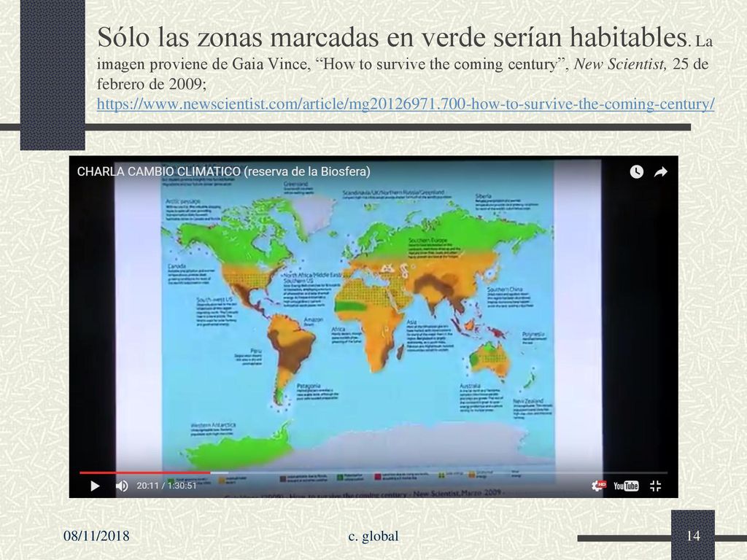Exit fullscreen with the shrink icon
Screen dimensions: 747x560
coord(656,486)
